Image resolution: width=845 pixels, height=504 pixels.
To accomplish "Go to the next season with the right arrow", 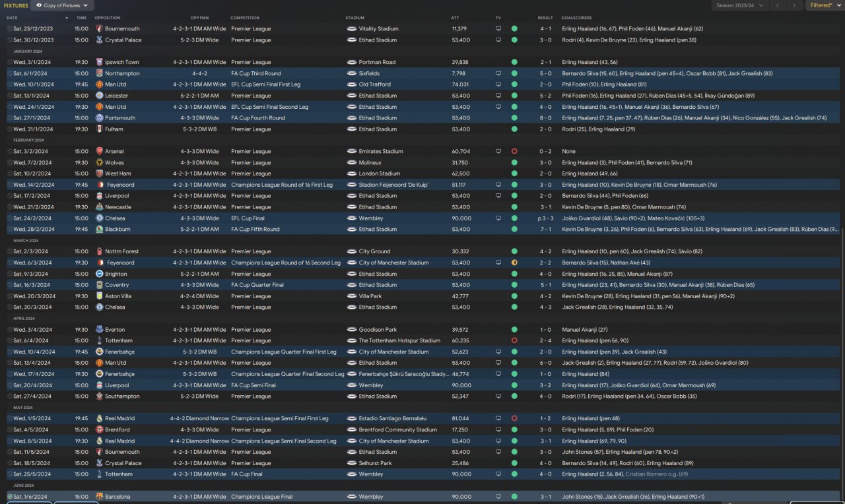I will coord(794,5).
